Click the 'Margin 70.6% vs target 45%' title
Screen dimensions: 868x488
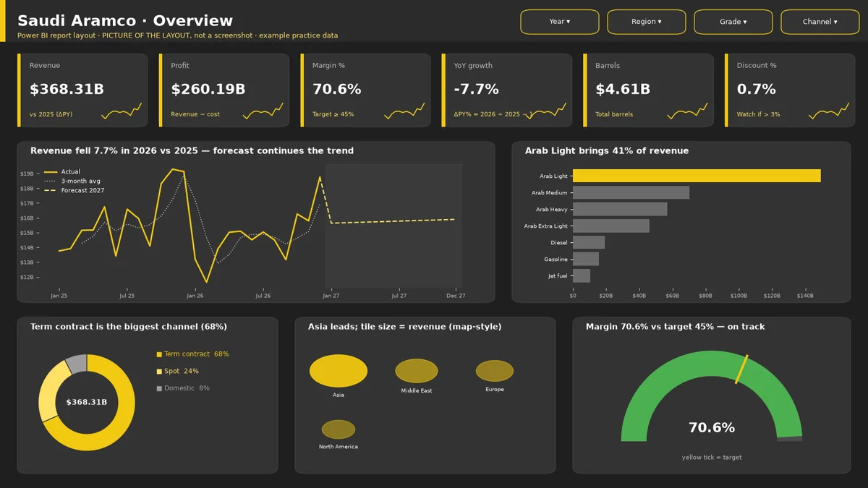[x=676, y=327]
